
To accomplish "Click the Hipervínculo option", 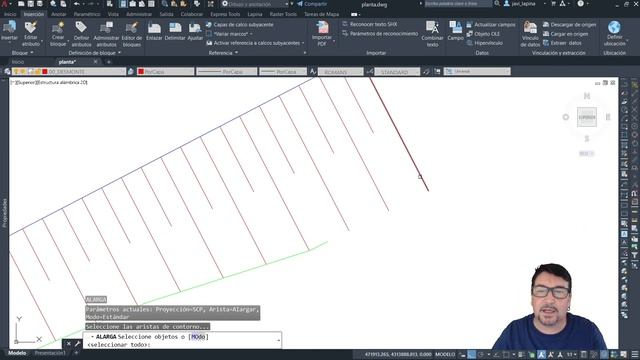I will [x=484, y=43].
